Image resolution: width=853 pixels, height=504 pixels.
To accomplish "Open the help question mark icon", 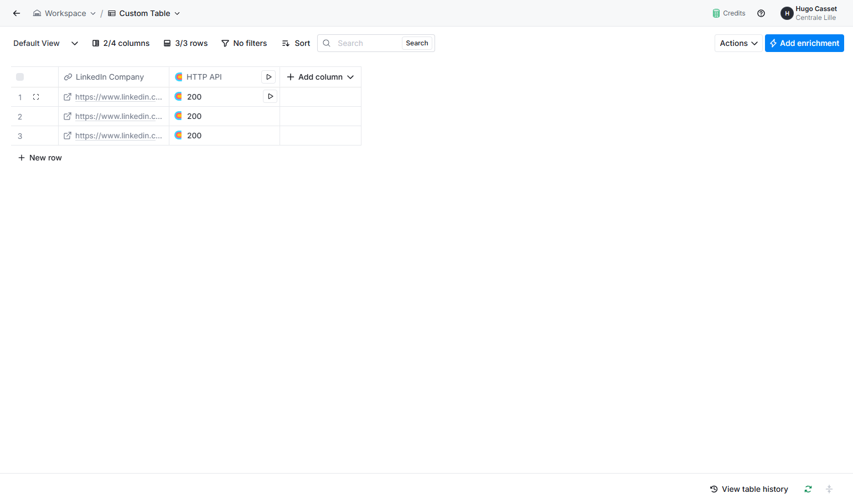I will coord(761,13).
